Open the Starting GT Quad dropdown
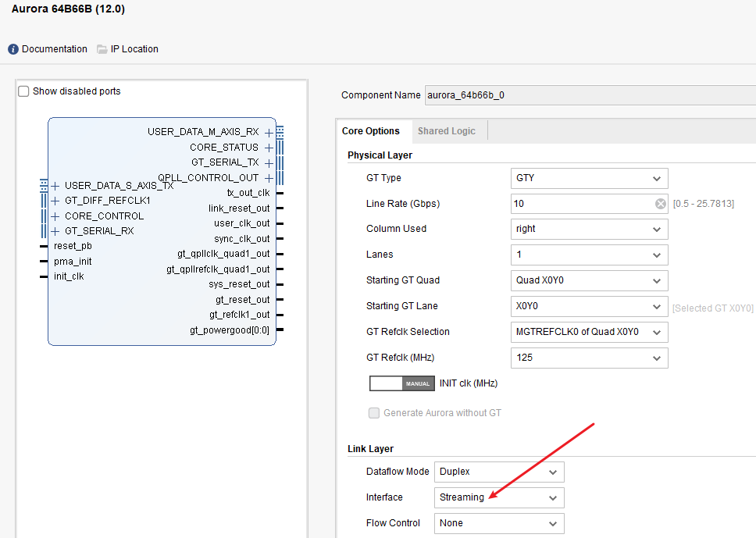The height and width of the screenshot is (538, 756). (589, 280)
